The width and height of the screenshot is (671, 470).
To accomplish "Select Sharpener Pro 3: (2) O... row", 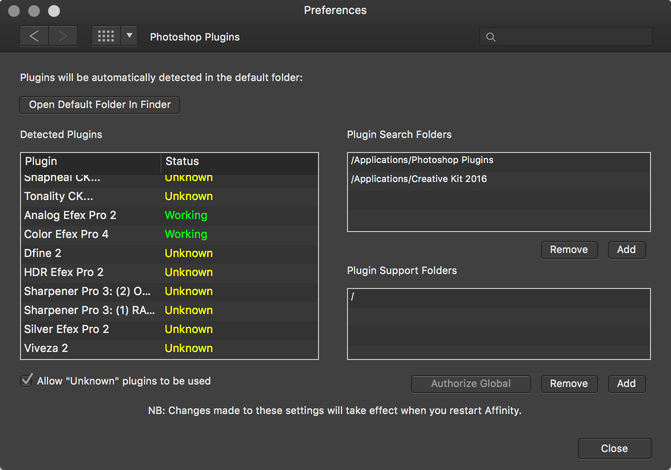I will tap(169, 291).
